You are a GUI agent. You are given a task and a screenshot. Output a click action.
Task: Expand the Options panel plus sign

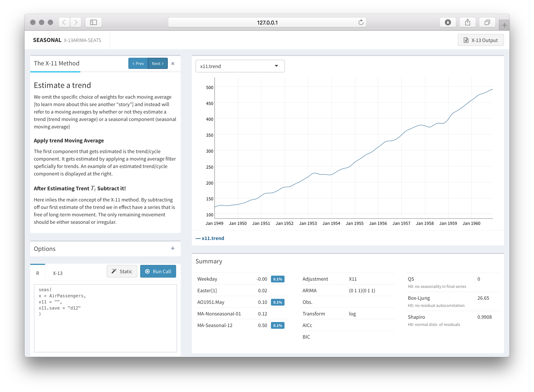pyautogui.click(x=173, y=248)
